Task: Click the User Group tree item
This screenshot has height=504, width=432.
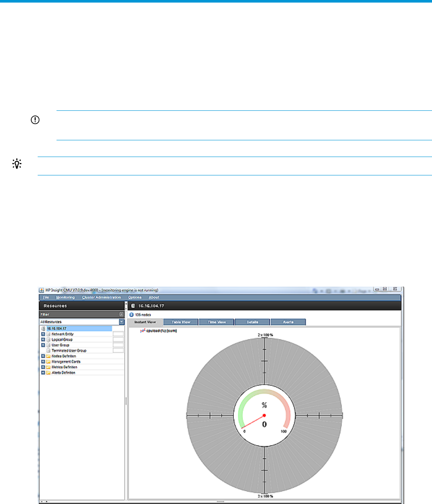Action: tap(60, 345)
